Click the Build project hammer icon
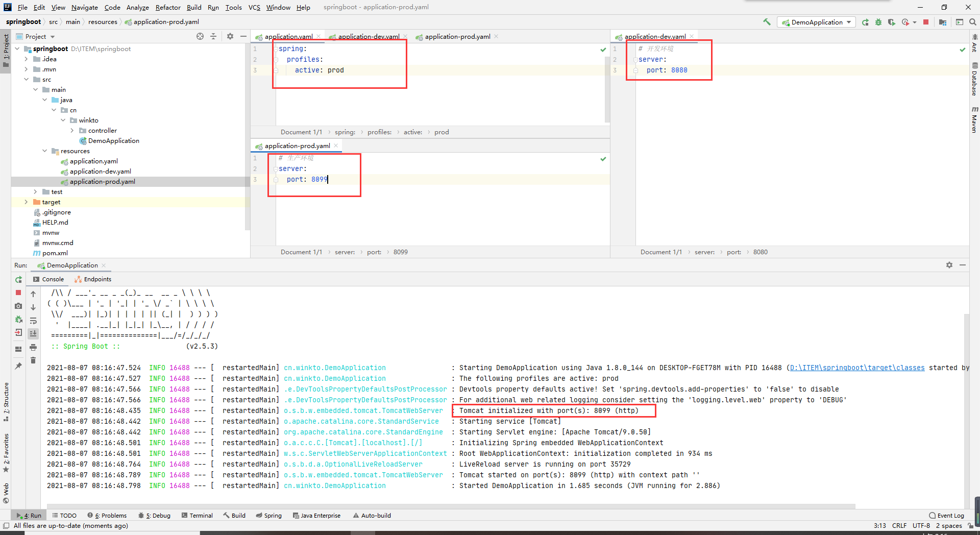This screenshot has width=980, height=535. [x=767, y=22]
